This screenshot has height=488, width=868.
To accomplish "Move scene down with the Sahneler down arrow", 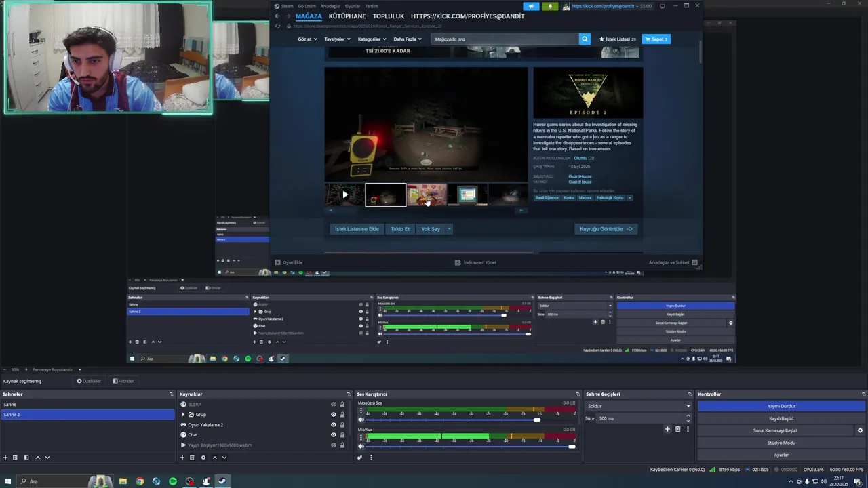I will (47, 457).
